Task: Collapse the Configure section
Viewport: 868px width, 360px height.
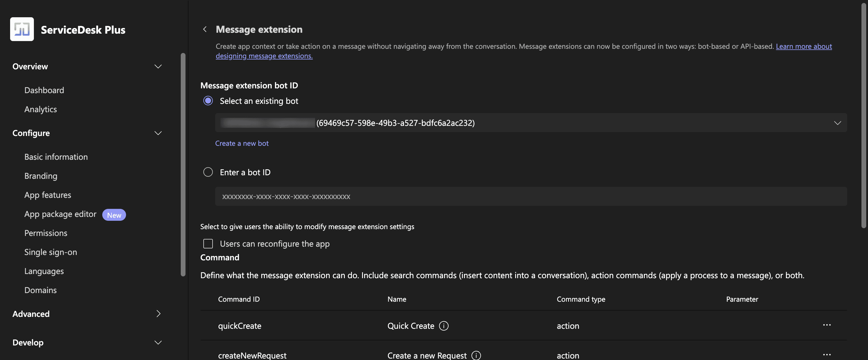Action: (158, 133)
